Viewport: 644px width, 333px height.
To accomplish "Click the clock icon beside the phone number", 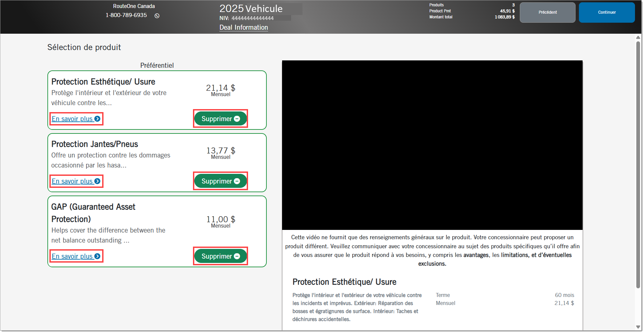I will click(x=157, y=16).
